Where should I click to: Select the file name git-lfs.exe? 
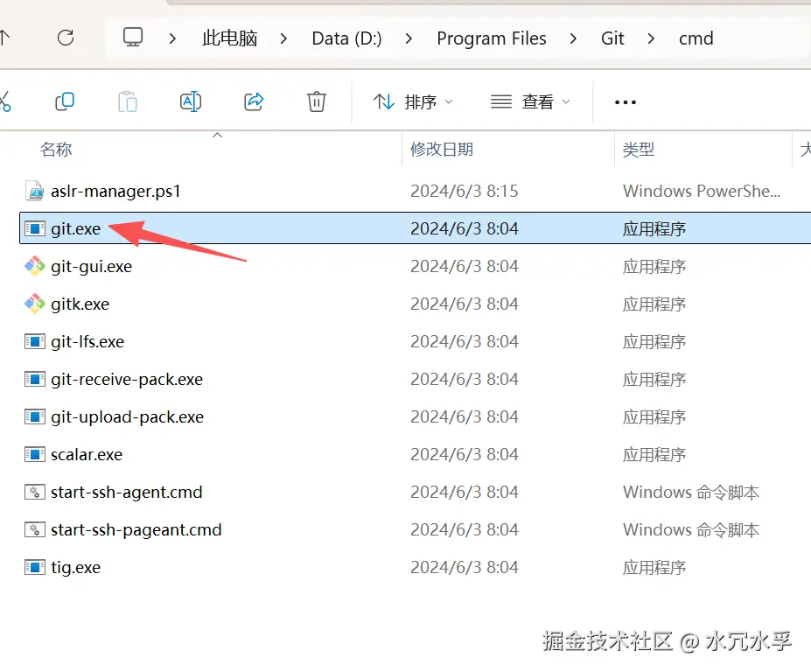87,341
